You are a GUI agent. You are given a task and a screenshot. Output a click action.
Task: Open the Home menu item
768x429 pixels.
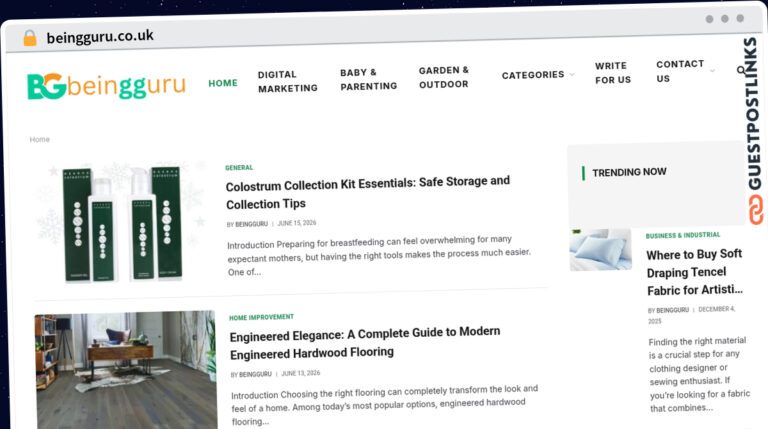pyautogui.click(x=223, y=83)
